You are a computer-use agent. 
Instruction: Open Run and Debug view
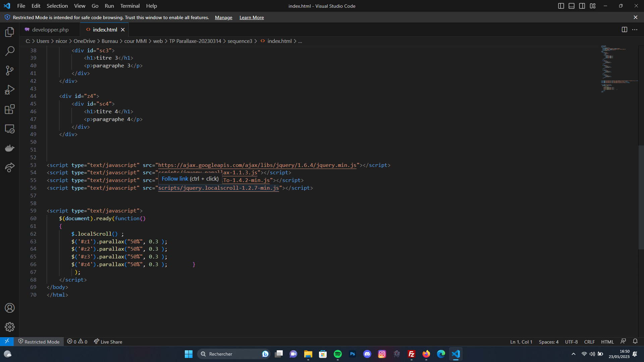10,90
